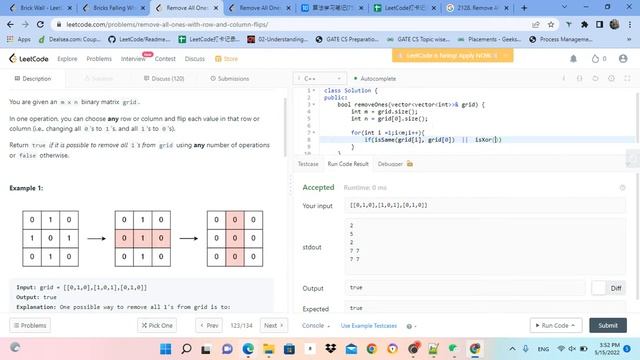Toggle the Diff switch
This screenshot has height=360, width=640.
(x=607, y=288)
